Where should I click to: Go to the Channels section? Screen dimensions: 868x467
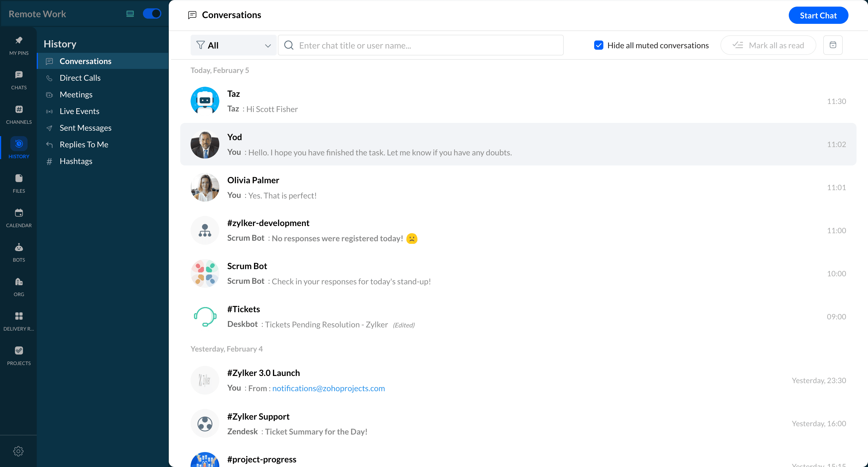[19, 115]
